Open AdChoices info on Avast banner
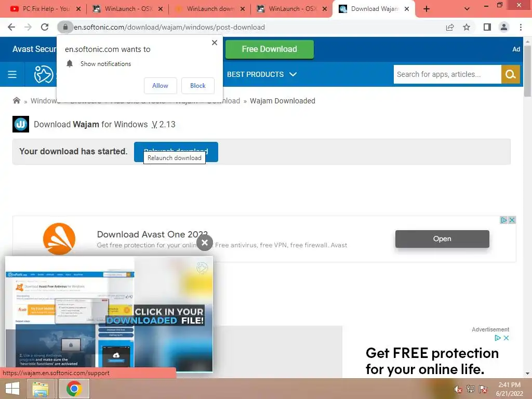 point(504,220)
